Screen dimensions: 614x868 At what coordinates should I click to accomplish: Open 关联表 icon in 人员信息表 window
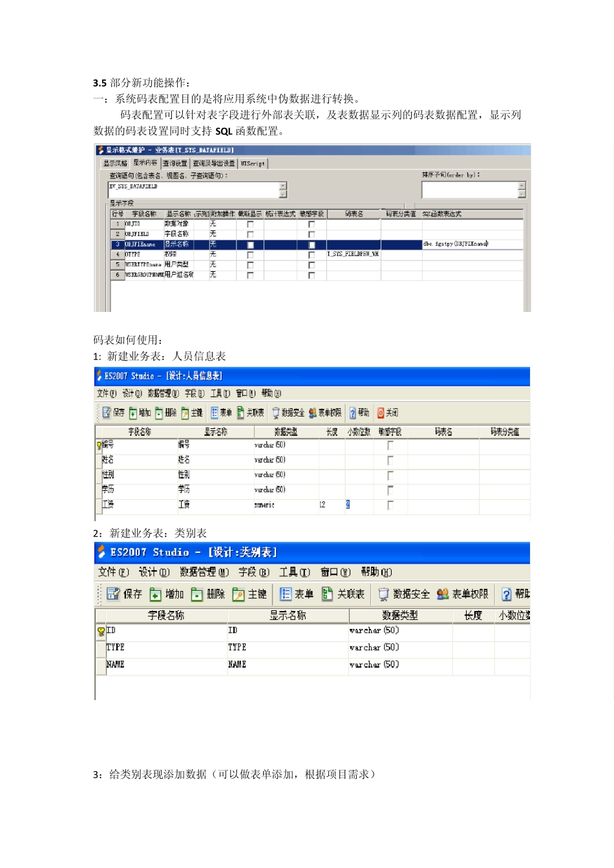coord(240,413)
